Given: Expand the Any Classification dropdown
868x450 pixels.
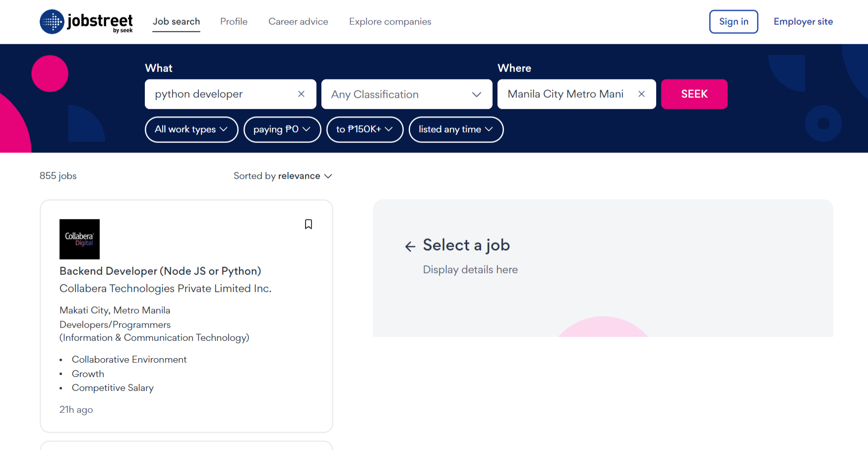Looking at the screenshot, I should [x=407, y=94].
